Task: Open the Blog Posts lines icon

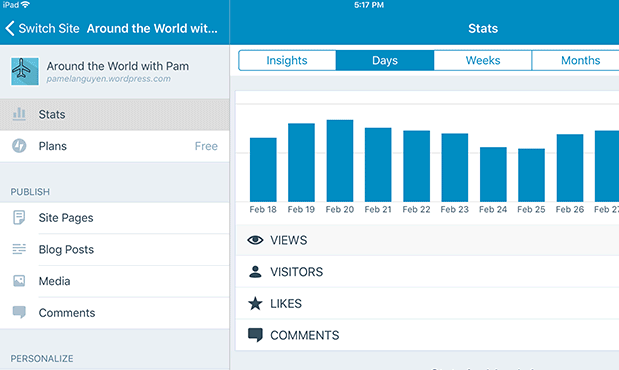Action: click(x=19, y=249)
